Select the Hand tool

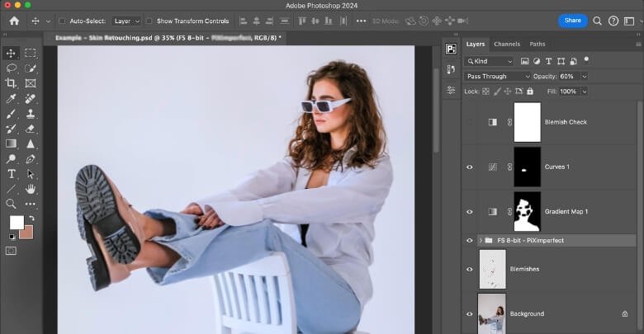[30, 189]
